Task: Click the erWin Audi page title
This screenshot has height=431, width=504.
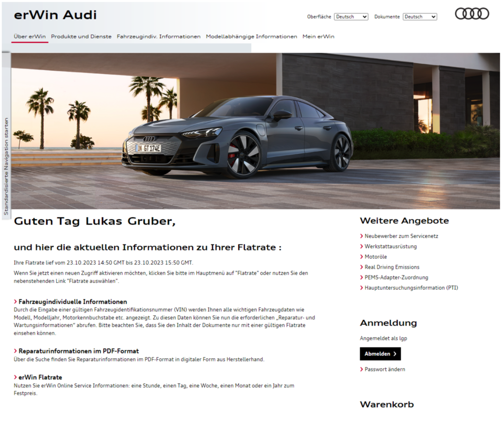Action: coord(55,15)
